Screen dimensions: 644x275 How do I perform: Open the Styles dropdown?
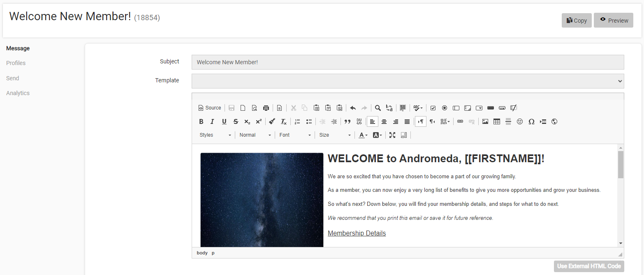pos(215,135)
